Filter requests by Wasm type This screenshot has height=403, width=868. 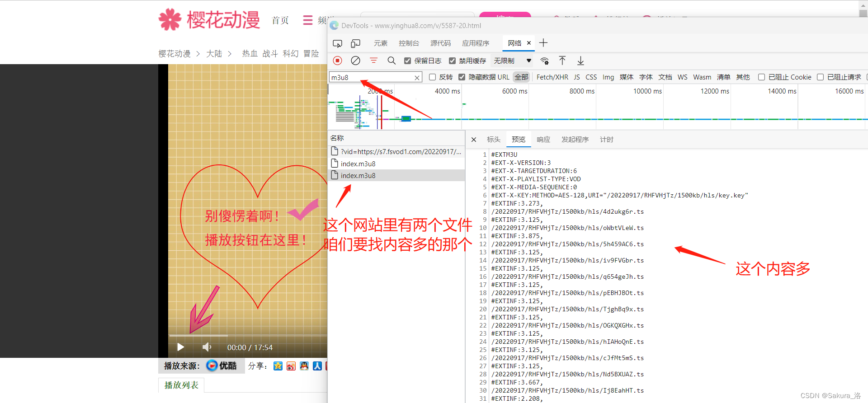(x=702, y=77)
